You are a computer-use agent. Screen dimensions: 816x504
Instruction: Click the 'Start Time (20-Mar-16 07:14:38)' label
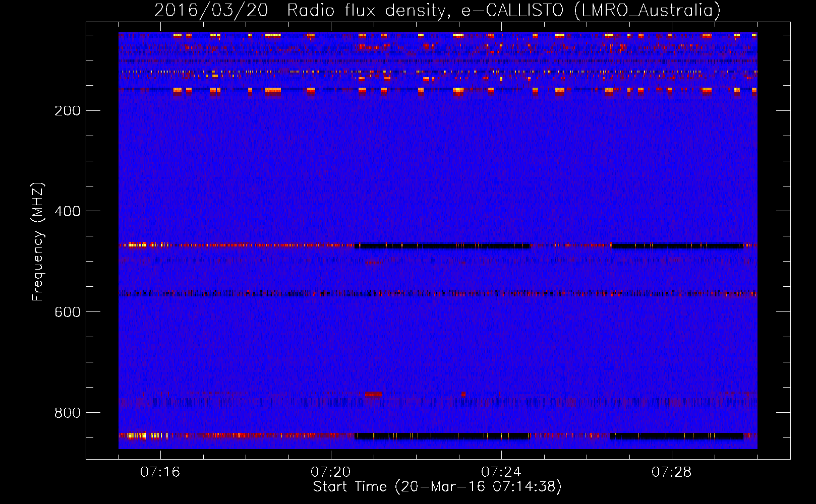pyautogui.click(x=437, y=487)
